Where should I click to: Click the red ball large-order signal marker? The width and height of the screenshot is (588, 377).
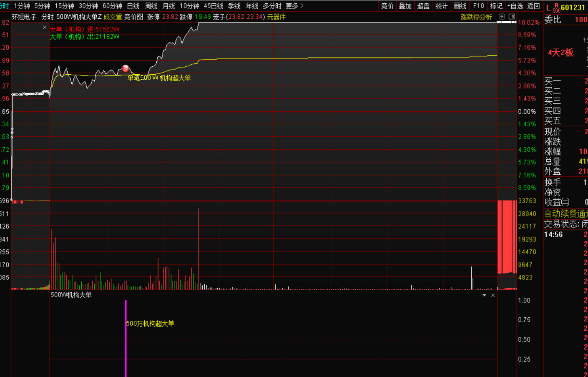coord(126,68)
